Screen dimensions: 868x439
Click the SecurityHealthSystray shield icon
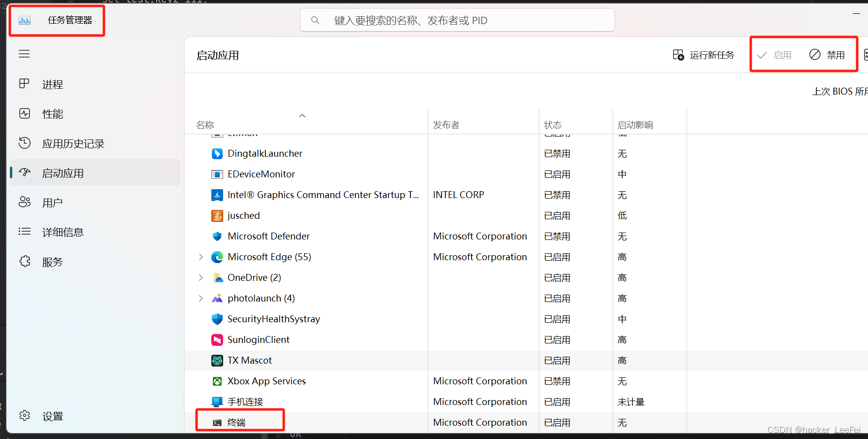(217, 319)
